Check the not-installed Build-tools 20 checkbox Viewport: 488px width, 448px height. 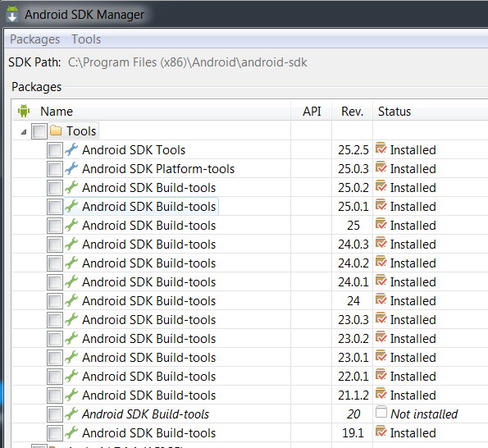tap(55, 414)
